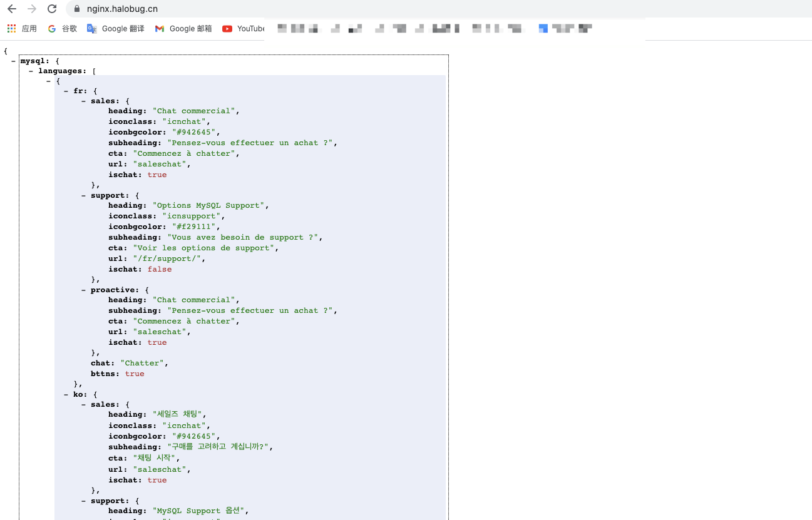The image size is (812, 520).
Task: Collapse the languages array node
Action: click(x=31, y=71)
